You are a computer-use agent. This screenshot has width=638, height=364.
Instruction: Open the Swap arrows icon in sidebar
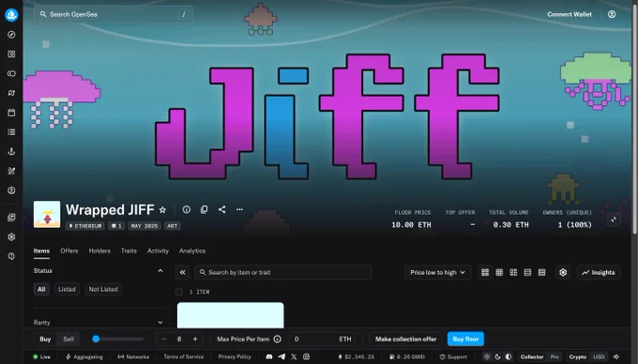tap(11, 93)
